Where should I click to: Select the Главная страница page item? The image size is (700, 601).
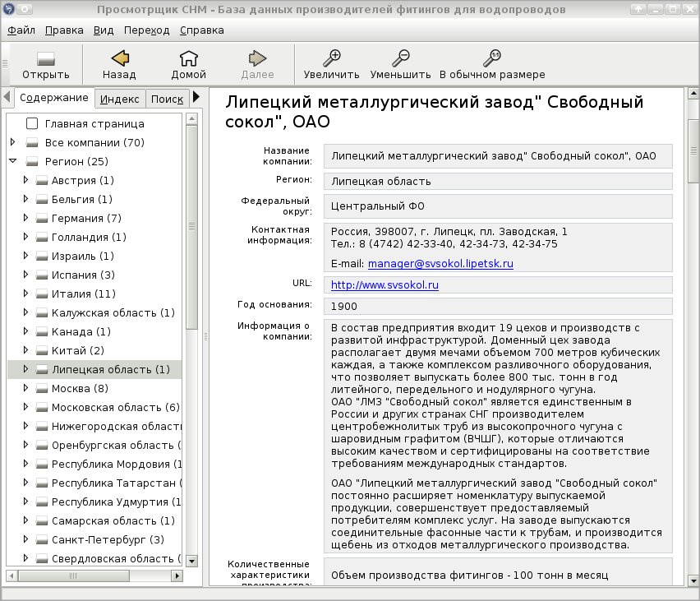point(94,124)
